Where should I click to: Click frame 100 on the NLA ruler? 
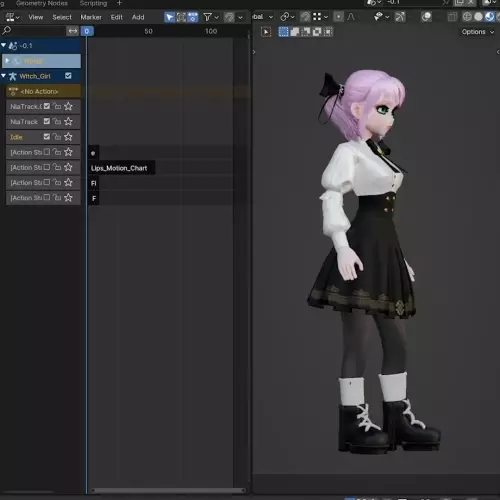[x=211, y=31]
